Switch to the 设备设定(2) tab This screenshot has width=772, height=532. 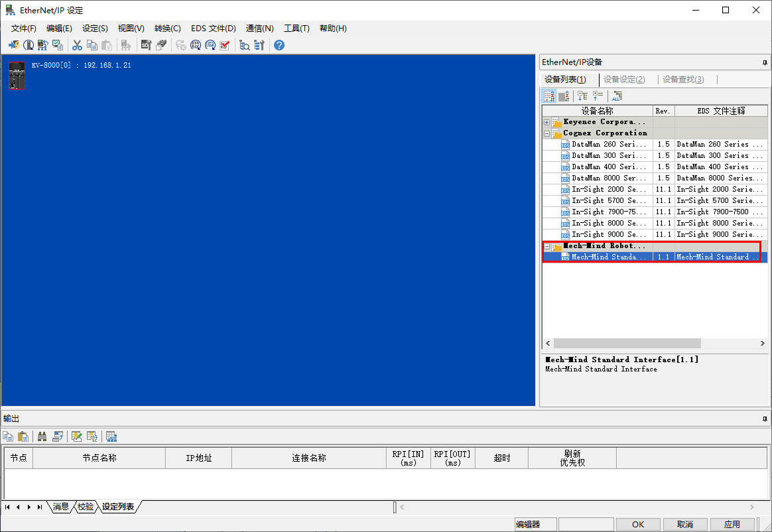(x=624, y=79)
